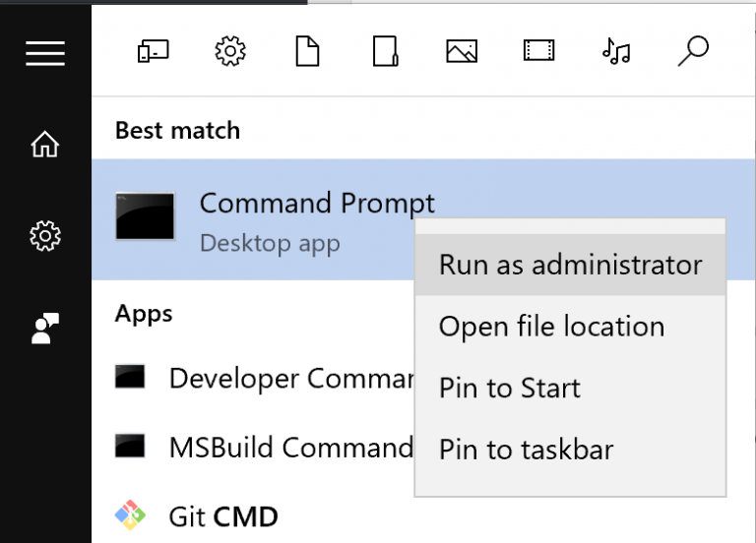
Task: Choose Run as administrator
Action: [570, 265]
